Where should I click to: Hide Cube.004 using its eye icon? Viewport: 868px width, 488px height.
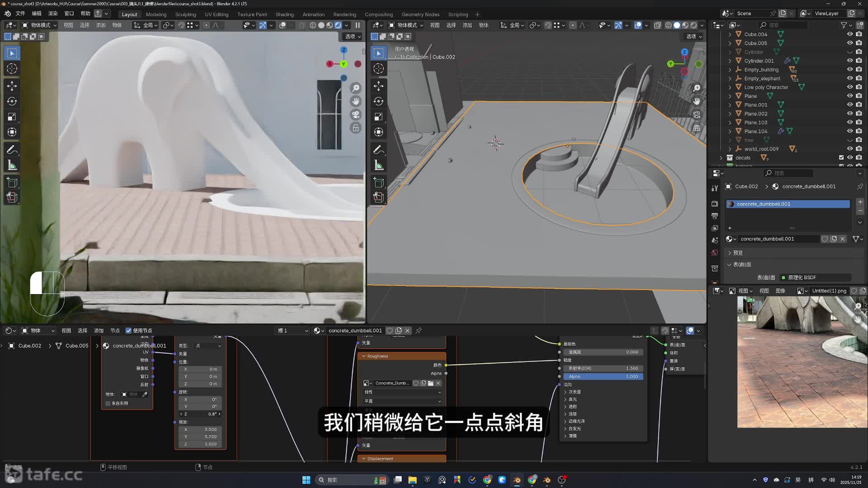click(849, 34)
